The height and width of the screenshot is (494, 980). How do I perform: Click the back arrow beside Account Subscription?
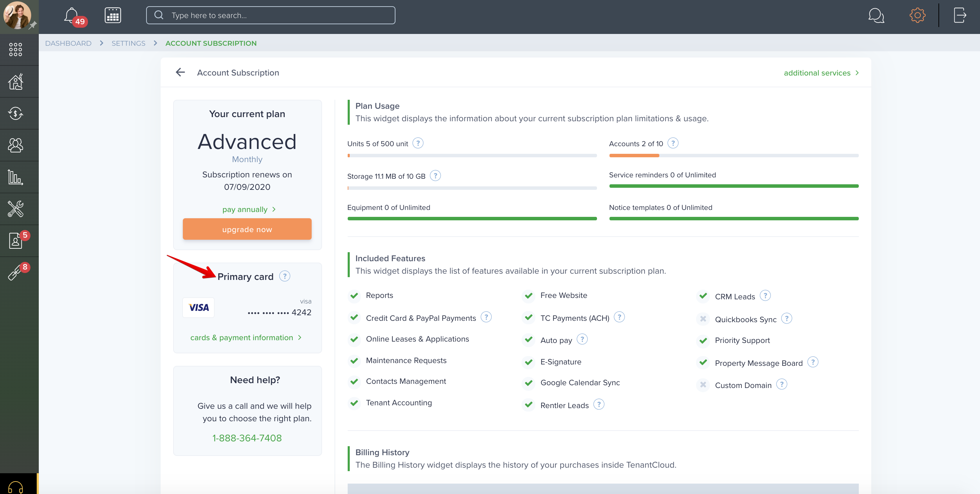point(180,72)
